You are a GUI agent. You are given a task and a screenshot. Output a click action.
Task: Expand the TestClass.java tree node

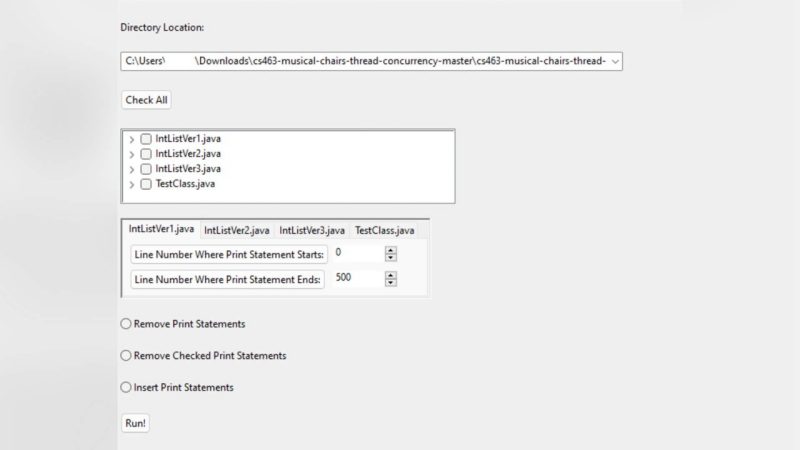tap(132, 184)
